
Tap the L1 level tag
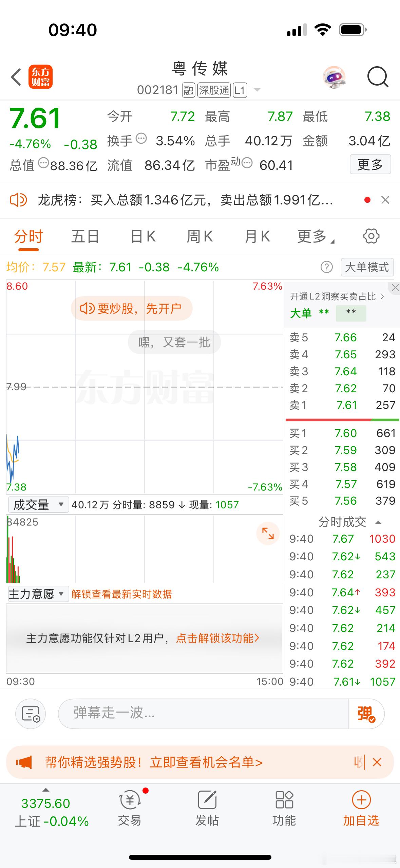(x=240, y=90)
